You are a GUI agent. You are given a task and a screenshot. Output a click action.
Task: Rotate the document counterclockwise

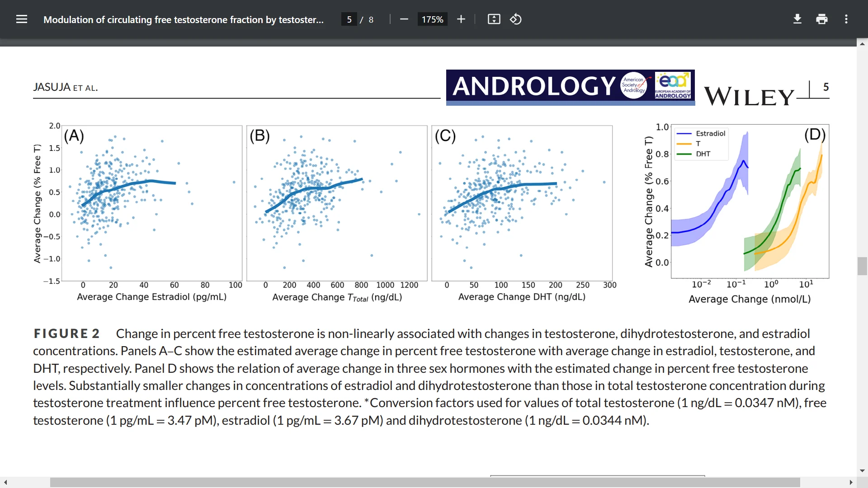point(516,19)
